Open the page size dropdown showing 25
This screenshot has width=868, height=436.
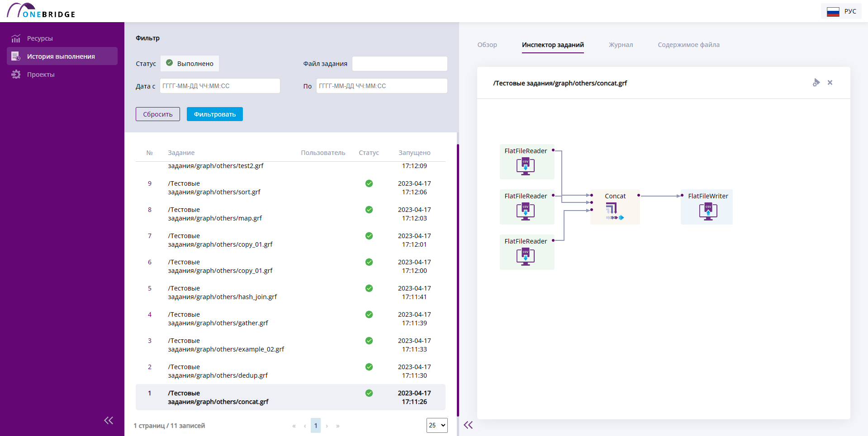tap(436, 425)
